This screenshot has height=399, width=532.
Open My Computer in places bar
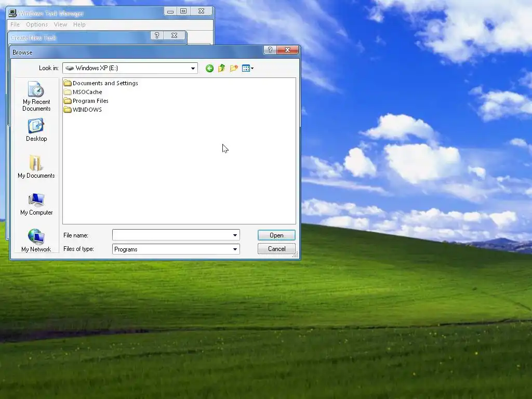click(x=36, y=204)
